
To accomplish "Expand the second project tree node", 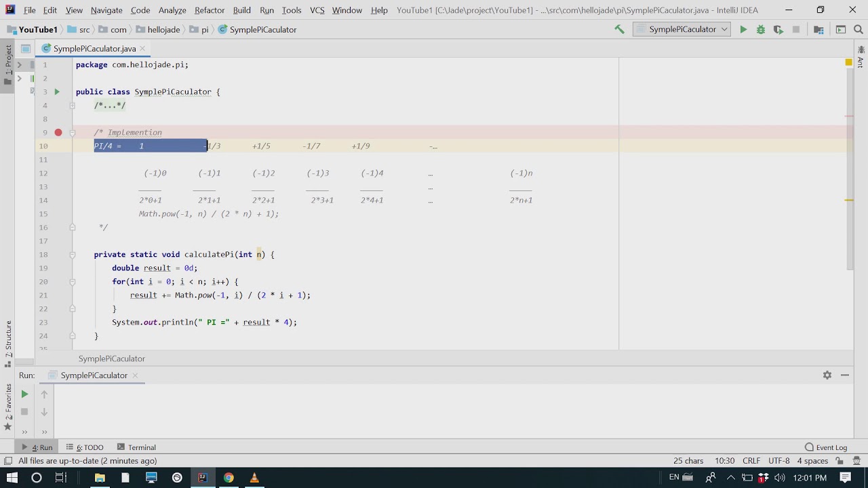I will point(19,78).
